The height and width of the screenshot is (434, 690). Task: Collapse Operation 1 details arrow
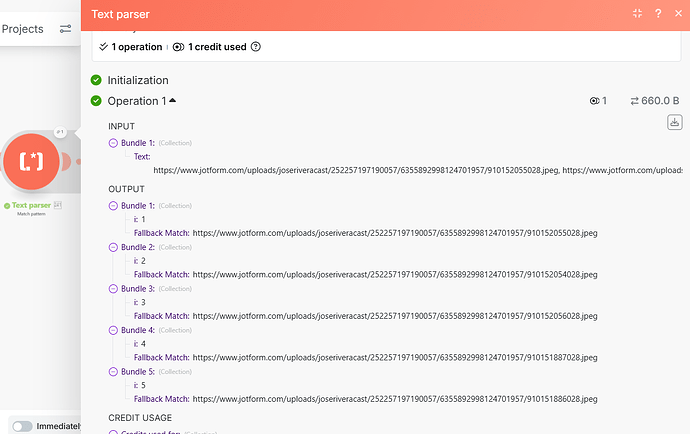pos(172,101)
